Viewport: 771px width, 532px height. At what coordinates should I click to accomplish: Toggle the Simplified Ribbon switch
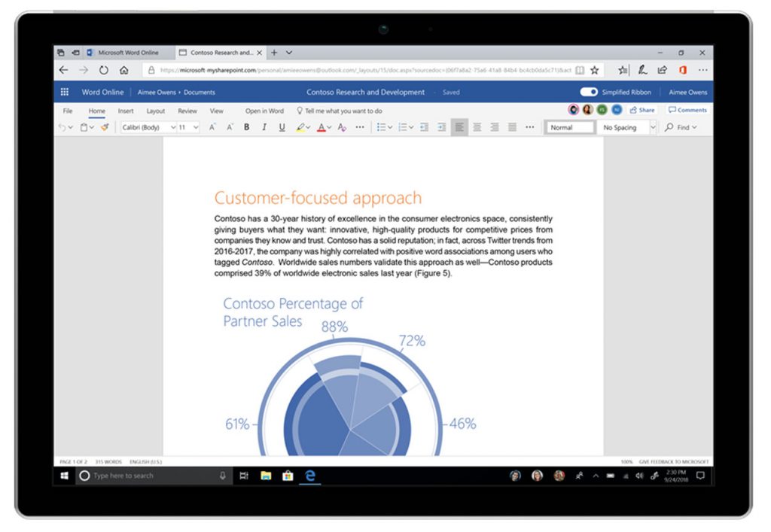click(x=588, y=92)
